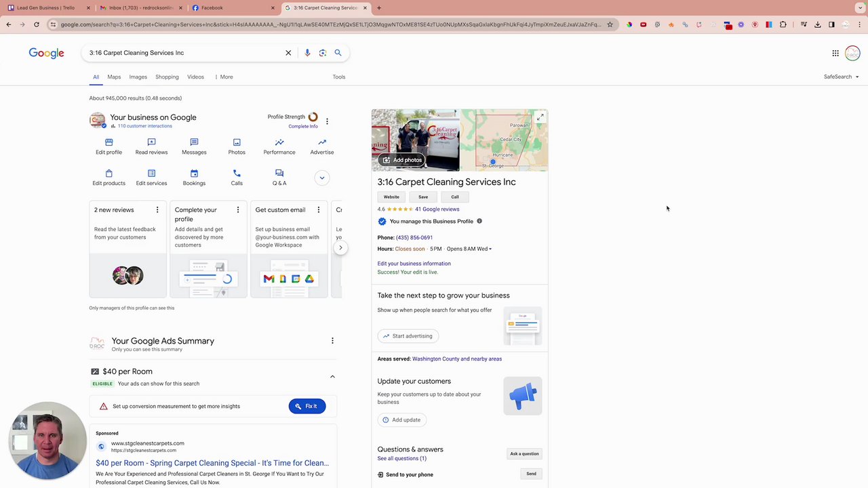Bookmark this page with the star icon
Image resolution: width=868 pixels, height=488 pixels.
click(x=610, y=24)
